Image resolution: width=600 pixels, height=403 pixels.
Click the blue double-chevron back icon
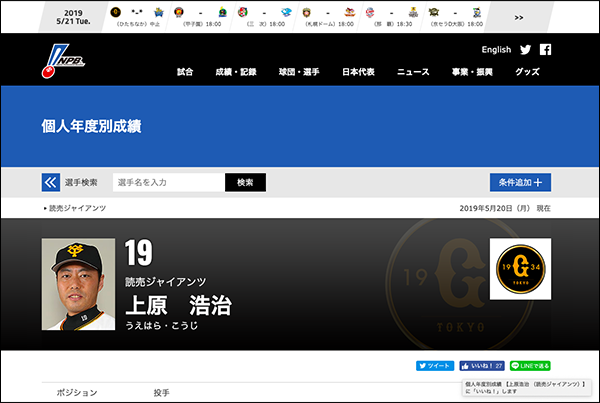point(51,182)
